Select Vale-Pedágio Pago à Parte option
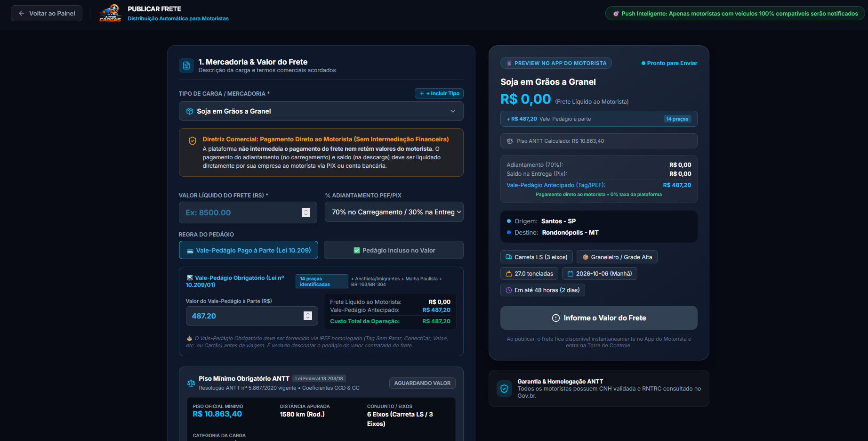Viewport: 868px width, 441px height. coord(249,250)
